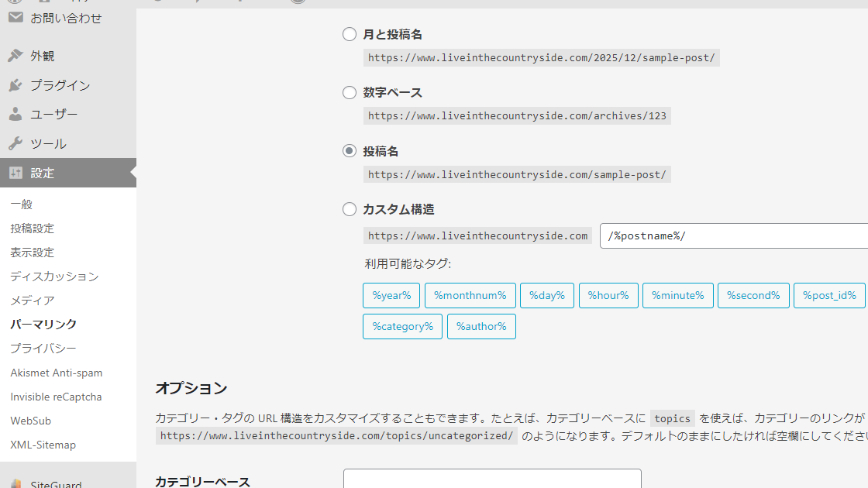Click the %author% tag button
Screen dimensions: 868x488
(x=481, y=326)
